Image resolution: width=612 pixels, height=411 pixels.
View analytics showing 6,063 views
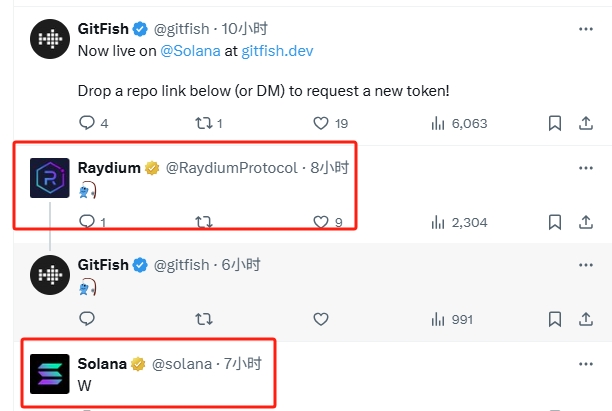point(459,124)
